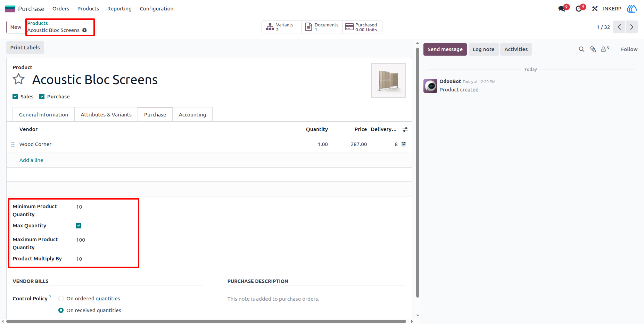
Task: Open the product image thumbnail
Action: pyautogui.click(x=388, y=80)
